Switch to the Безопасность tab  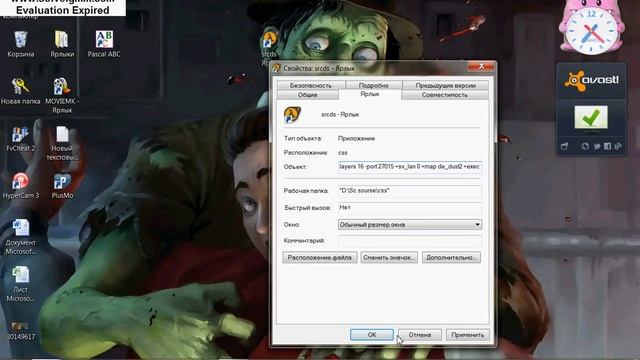pos(311,85)
